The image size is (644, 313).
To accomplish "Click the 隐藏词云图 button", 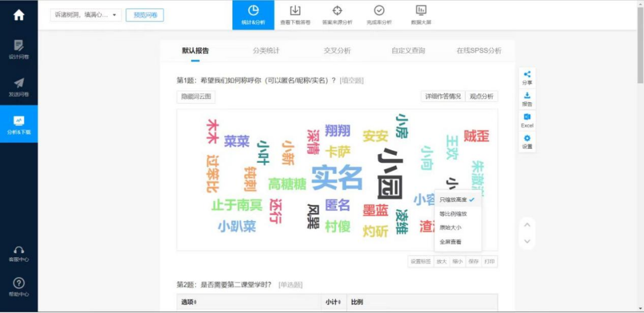I will [x=196, y=97].
